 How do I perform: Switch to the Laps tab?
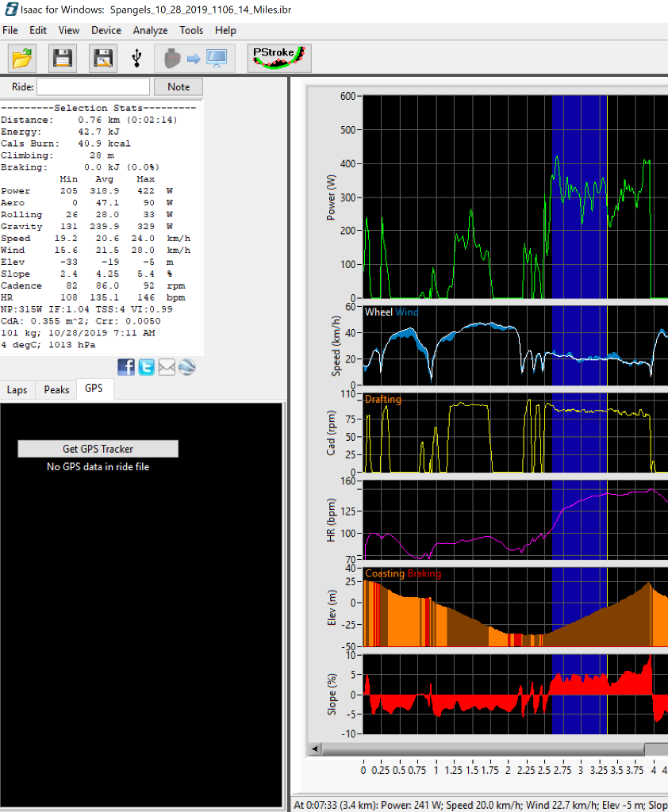[17, 389]
